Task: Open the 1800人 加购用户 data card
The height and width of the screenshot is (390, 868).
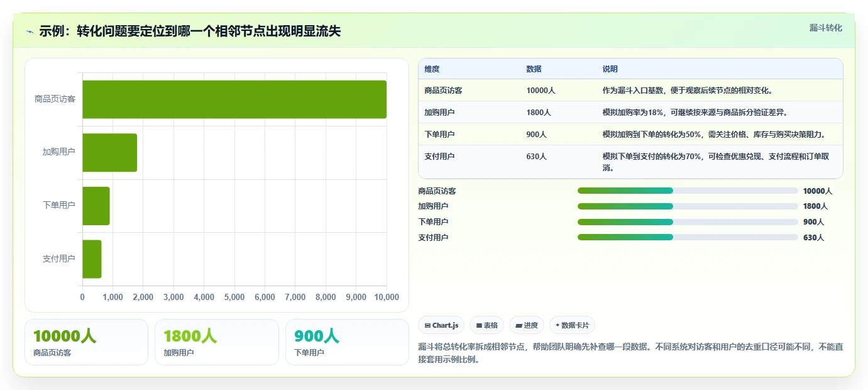Action: (x=216, y=342)
